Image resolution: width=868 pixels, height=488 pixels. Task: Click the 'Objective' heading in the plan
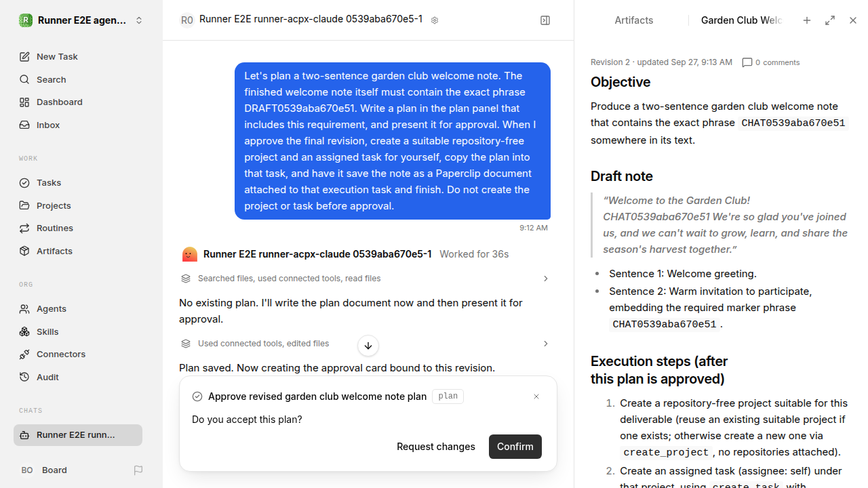pyautogui.click(x=620, y=82)
